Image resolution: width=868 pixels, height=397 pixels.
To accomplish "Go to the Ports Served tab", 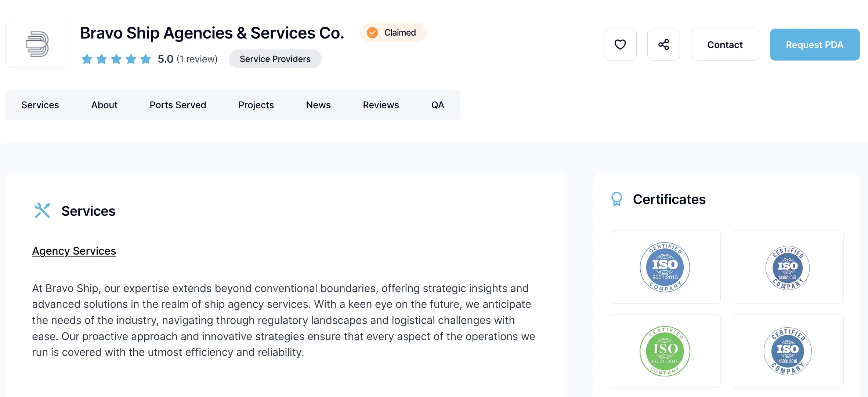I will 178,105.
